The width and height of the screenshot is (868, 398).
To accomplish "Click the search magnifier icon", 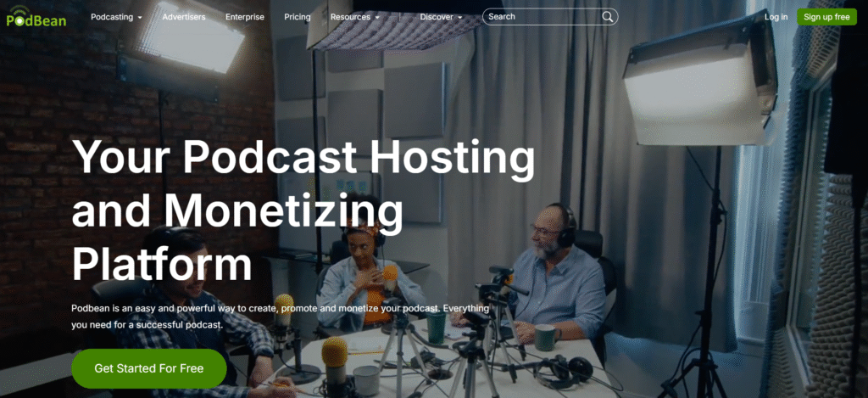I will tap(607, 17).
